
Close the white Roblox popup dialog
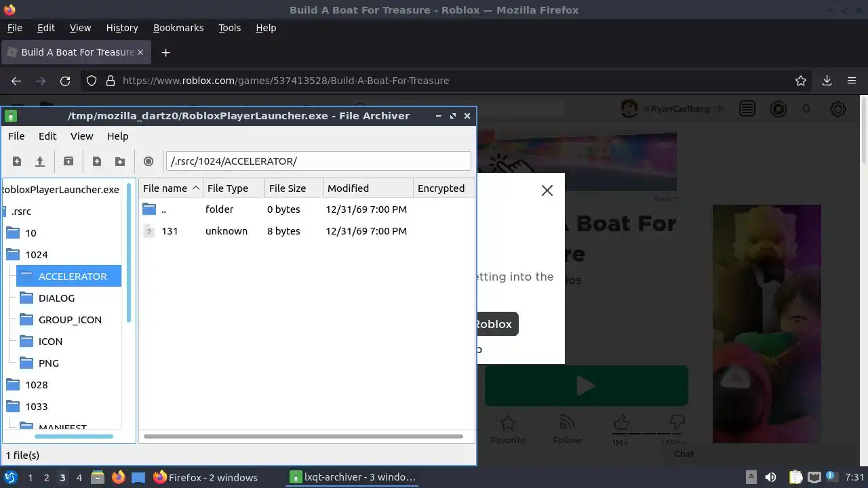[x=547, y=190]
